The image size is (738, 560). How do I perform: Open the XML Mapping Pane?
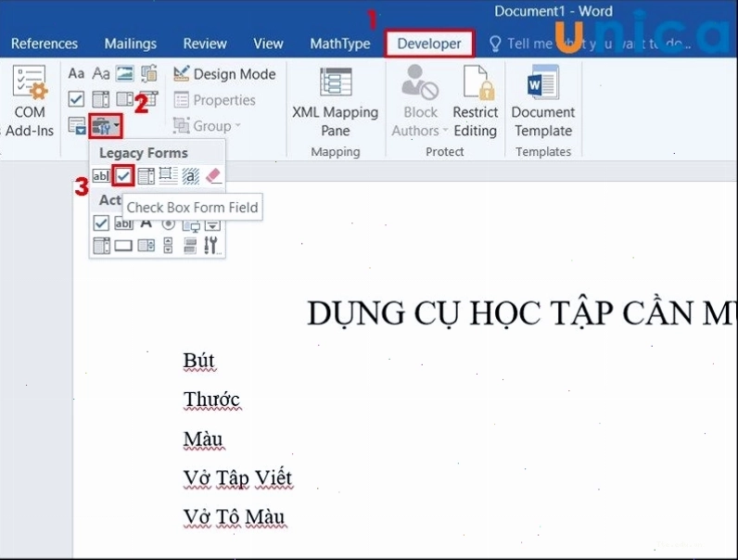coord(335,101)
